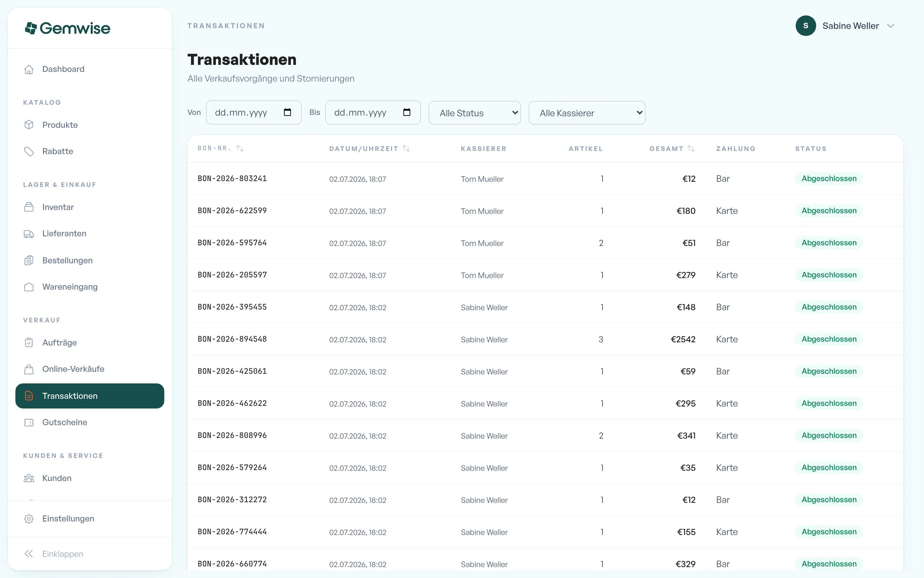Screen dimensions: 924x578
Task: Click Sabine Weller in BON-2026-660774 row
Action: coord(484,564)
